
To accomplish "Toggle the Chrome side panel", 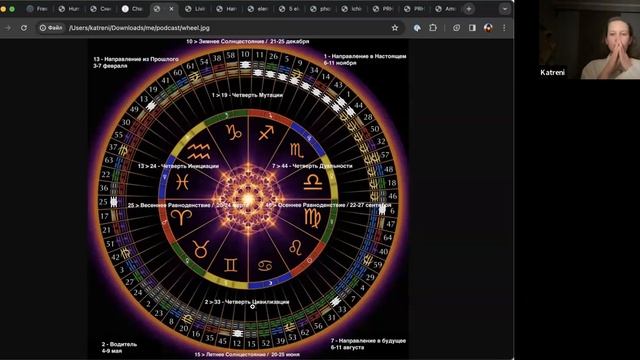I will 472,28.
